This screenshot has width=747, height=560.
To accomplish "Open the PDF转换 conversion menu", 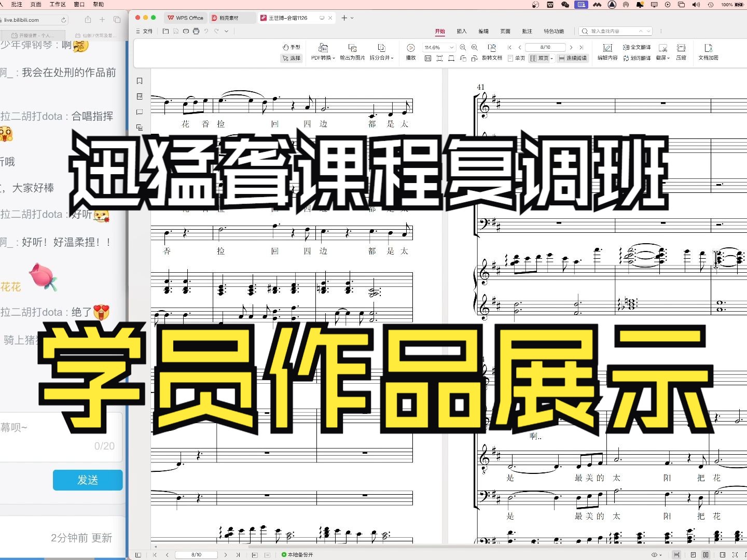I will pyautogui.click(x=323, y=52).
